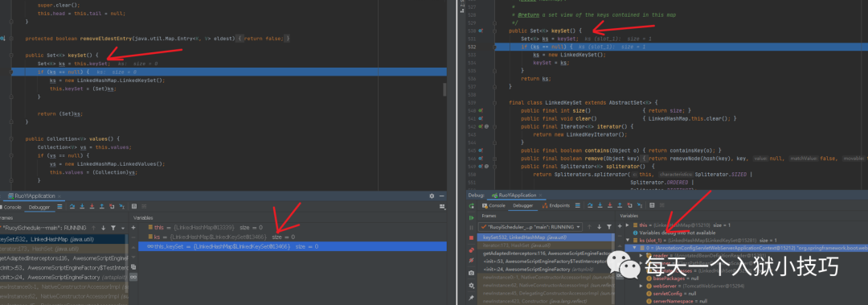Viewport: 868px width, 305px height.
Task: Open thread dropdown arrow in left Frames panel
Action: [x=122, y=228]
